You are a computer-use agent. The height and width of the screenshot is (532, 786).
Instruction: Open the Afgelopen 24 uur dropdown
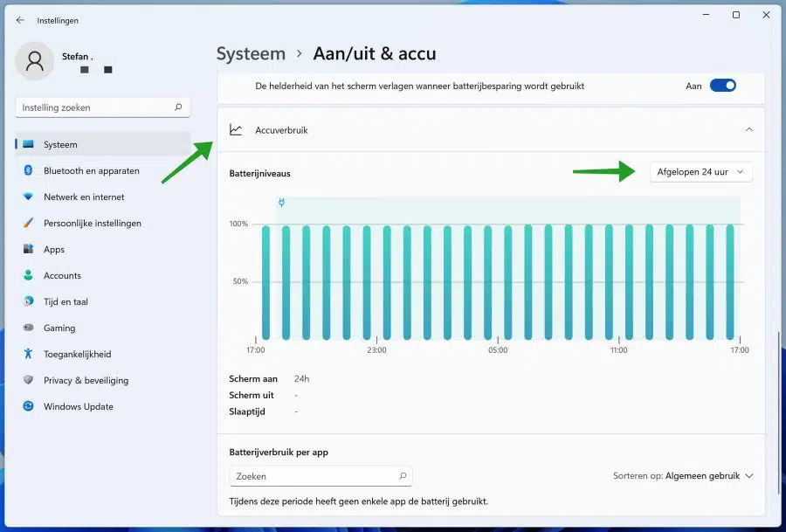(700, 172)
